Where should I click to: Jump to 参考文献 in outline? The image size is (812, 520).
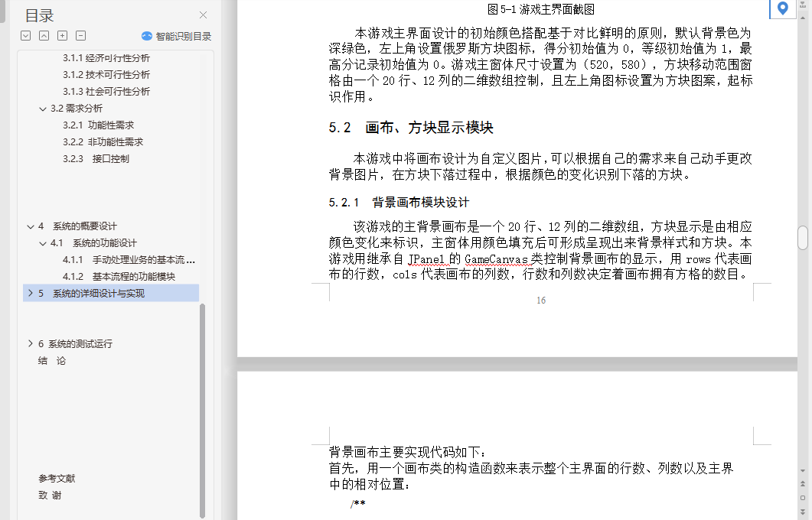[x=57, y=479]
